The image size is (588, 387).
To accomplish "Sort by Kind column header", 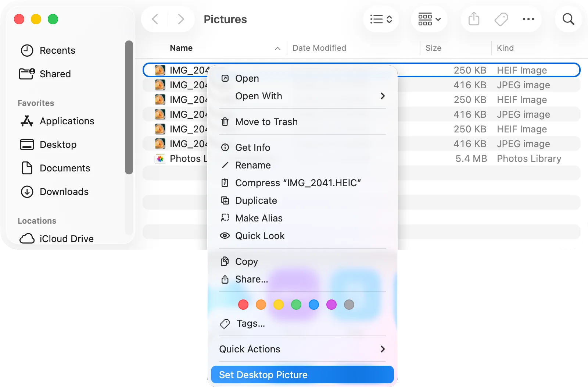I will [505, 48].
